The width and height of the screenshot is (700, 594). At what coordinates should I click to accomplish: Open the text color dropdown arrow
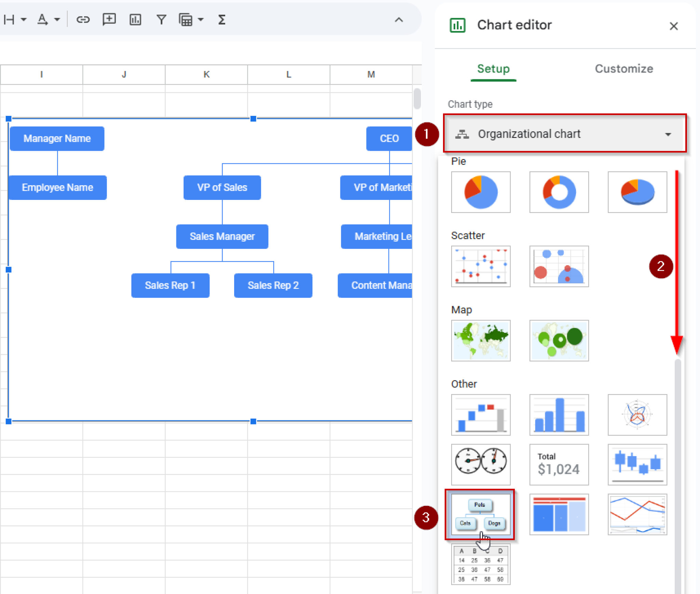pyautogui.click(x=57, y=19)
